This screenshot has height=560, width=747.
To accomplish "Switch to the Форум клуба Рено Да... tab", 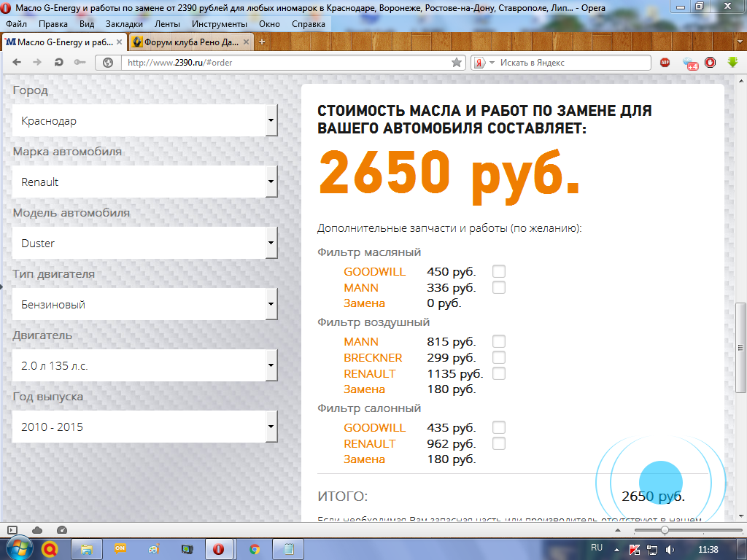I will pyautogui.click(x=190, y=42).
